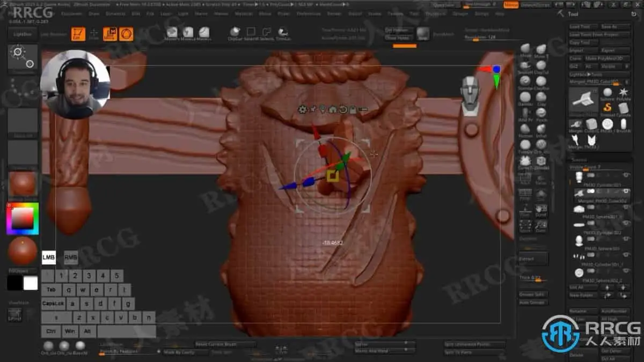Click Reset Current Brush button
This screenshot has width=644, height=362.
click(x=225, y=344)
